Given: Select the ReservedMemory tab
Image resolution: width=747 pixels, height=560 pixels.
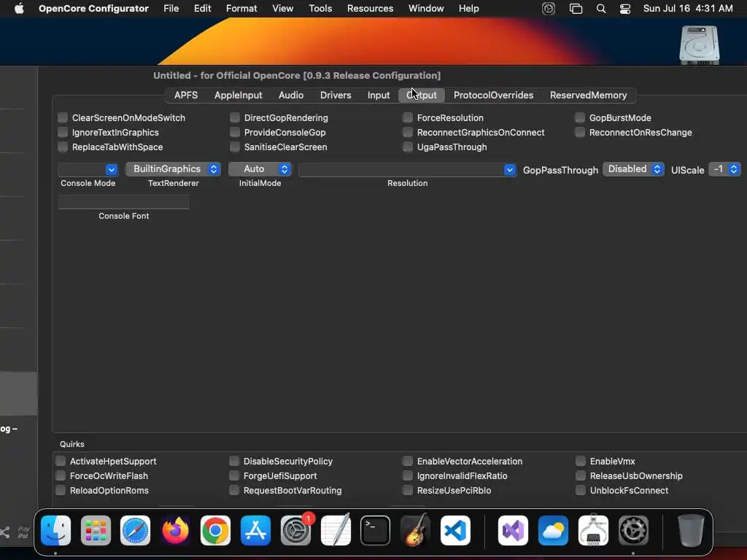Looking at the screenshot, I should pyautogui.click(x=589, y=96).
